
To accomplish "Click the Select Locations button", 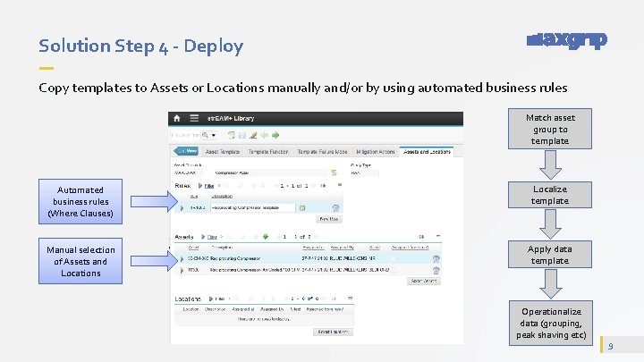I will point(333,332).
